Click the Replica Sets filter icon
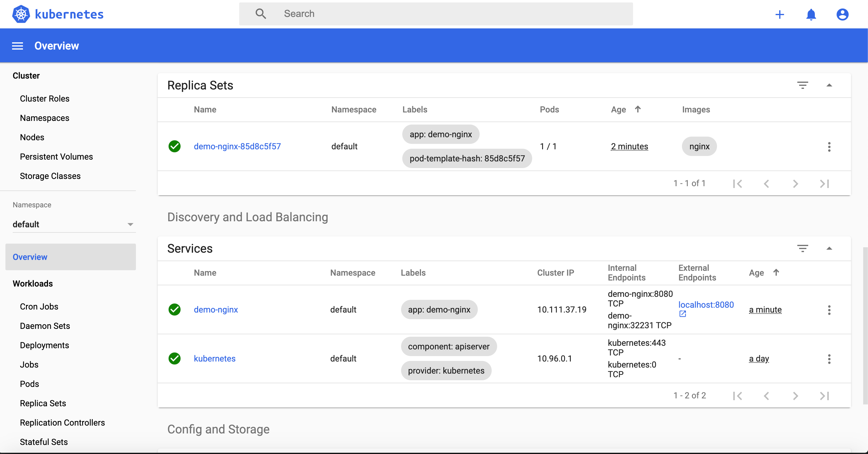 pyautogui.click(x=802, y=85)
